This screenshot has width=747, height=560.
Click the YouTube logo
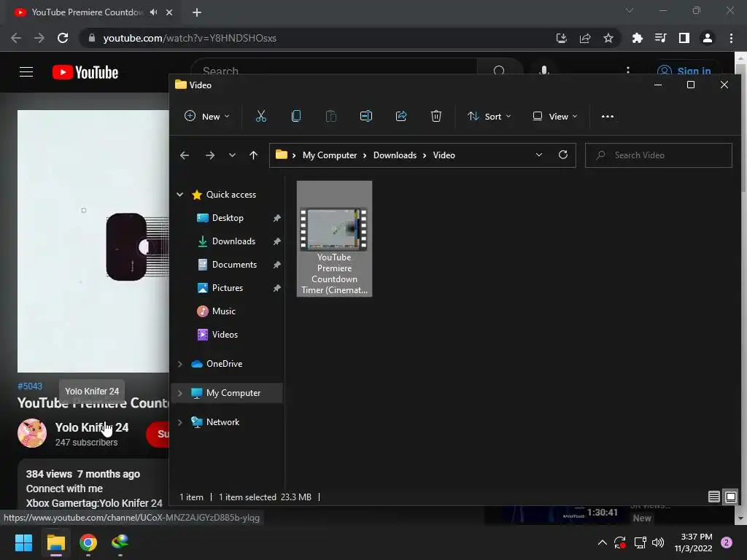(x=85, y=72)
